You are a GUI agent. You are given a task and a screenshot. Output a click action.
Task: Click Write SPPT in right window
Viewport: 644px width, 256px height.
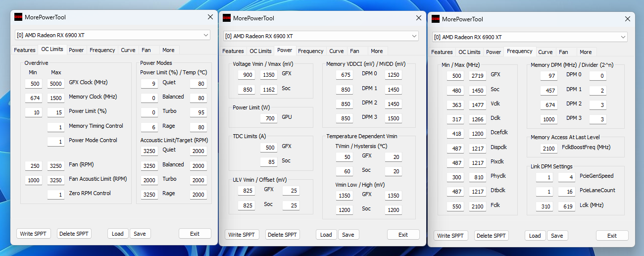pyautogui.click(x=451, y=236)
